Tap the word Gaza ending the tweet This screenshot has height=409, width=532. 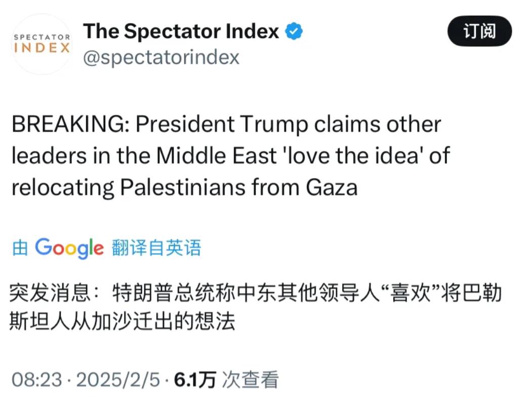(332, 187)
